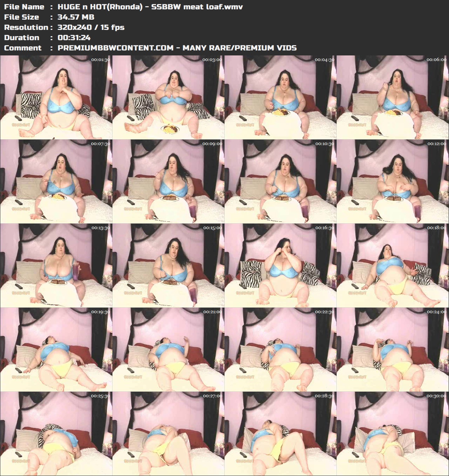Image resolution: width=449 pixels, height=476 pixels.
Task: Select the 00:18:00 snapshot
Action: pos(393,265)
